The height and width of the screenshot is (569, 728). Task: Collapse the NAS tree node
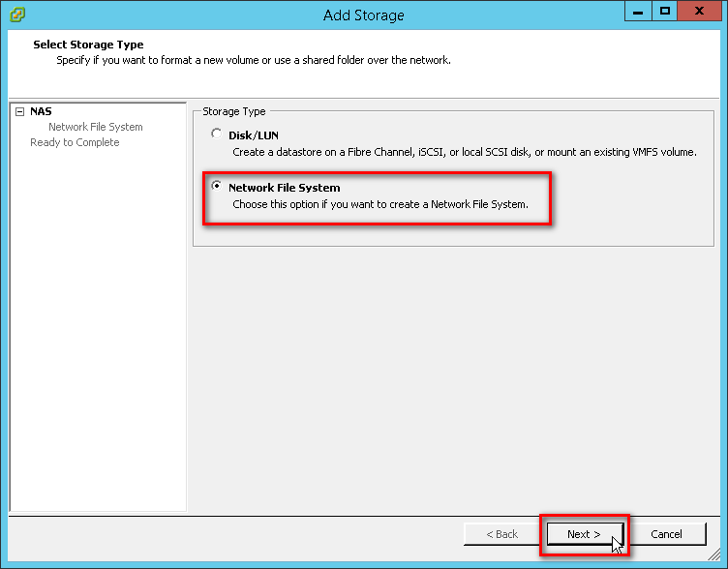[19, 111]
